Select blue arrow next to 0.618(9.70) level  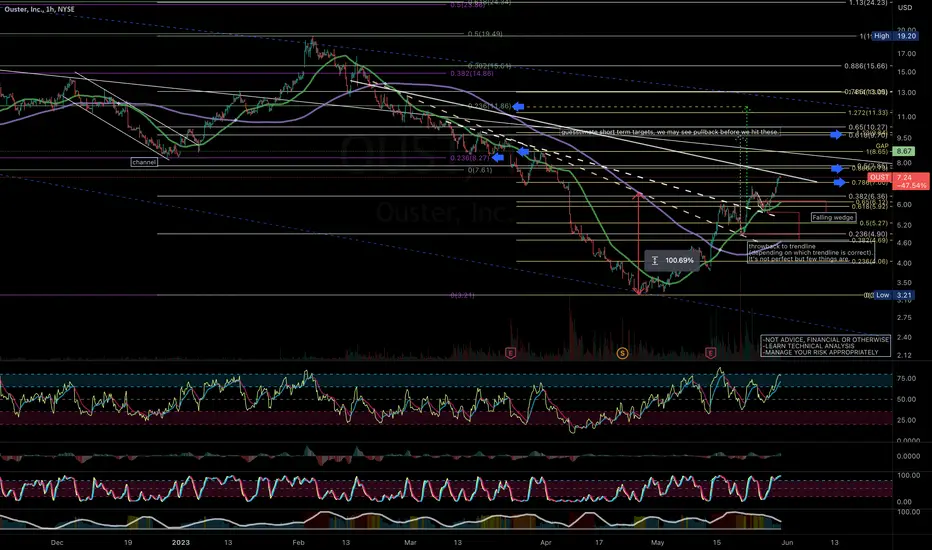point(836,135)
